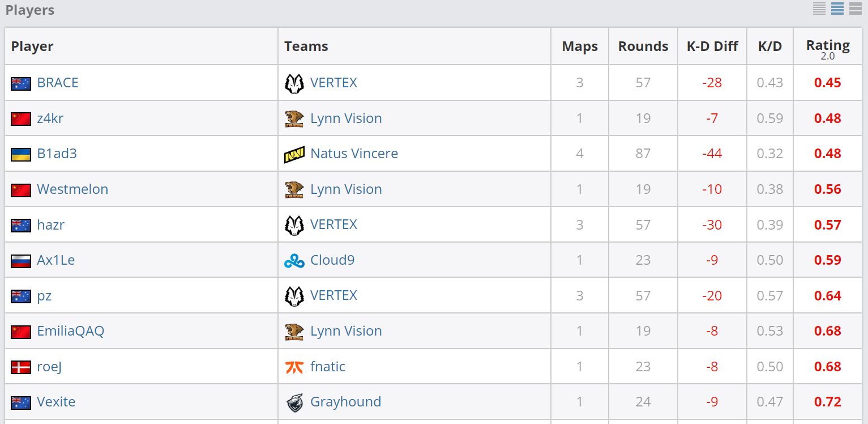Viewport: 868px width, 424px height.
Task: Open the Grayhound team page
Action: pyautogui.click(x=345, y=402)
